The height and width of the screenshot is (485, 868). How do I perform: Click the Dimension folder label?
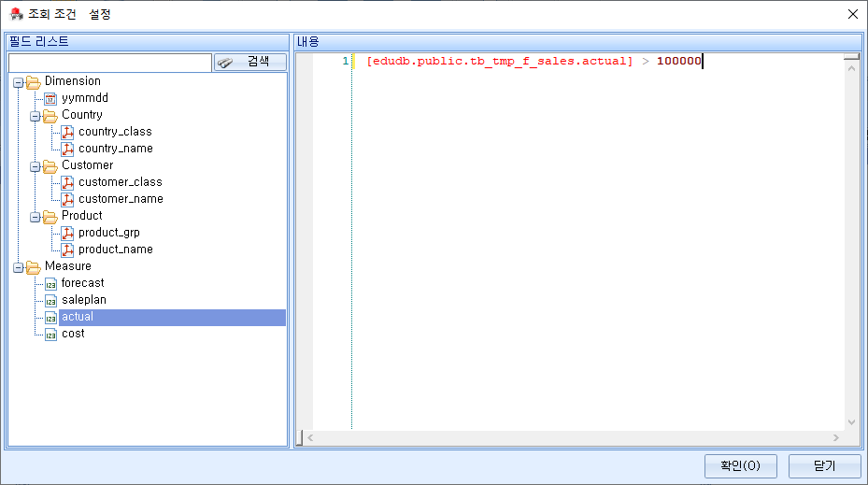point(73,80)
